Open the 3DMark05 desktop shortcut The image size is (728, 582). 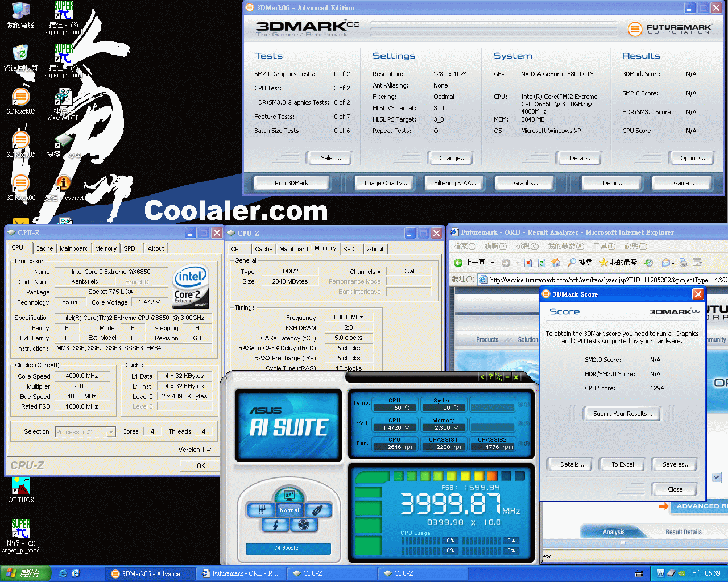pos(20,144)
